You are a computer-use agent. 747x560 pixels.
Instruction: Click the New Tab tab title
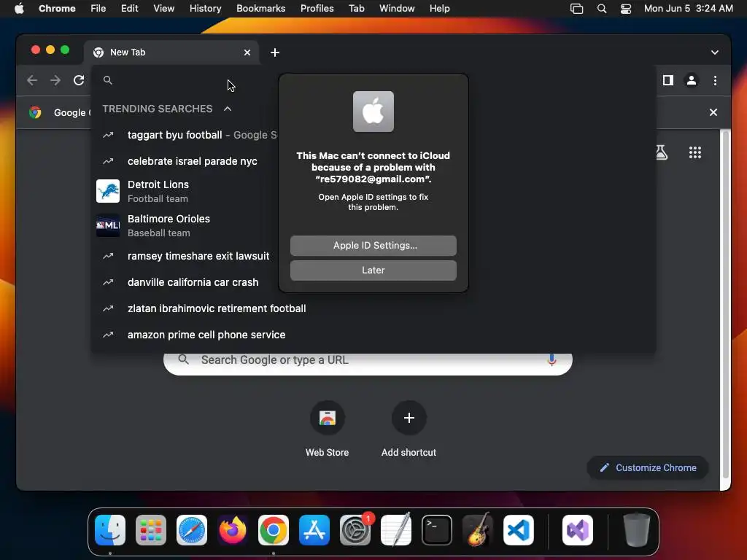point(128,52)
